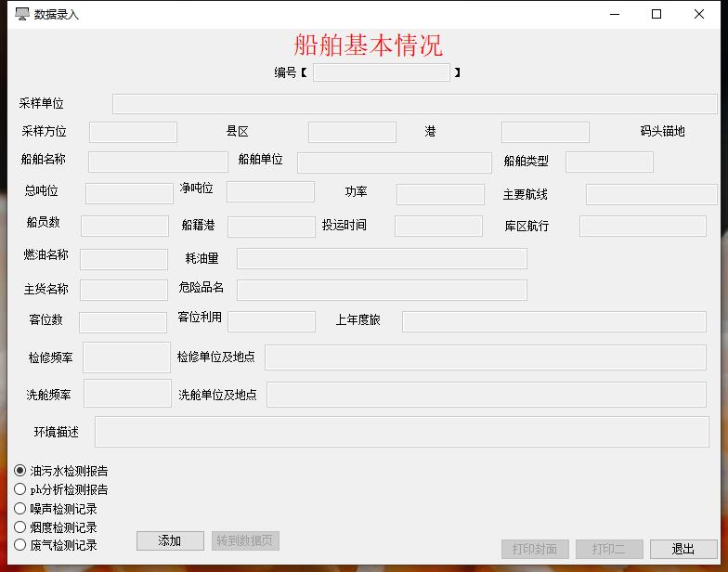Focus the 检修单位及地点 input field
Viewport: 728px width, 572px height.
(x=486, y=357)
